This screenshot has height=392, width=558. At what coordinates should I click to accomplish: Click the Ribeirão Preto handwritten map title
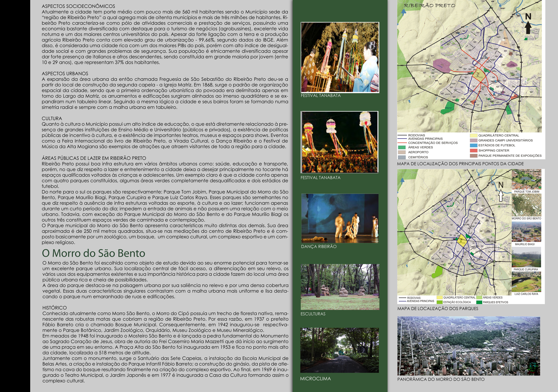[x=429, y=5]
